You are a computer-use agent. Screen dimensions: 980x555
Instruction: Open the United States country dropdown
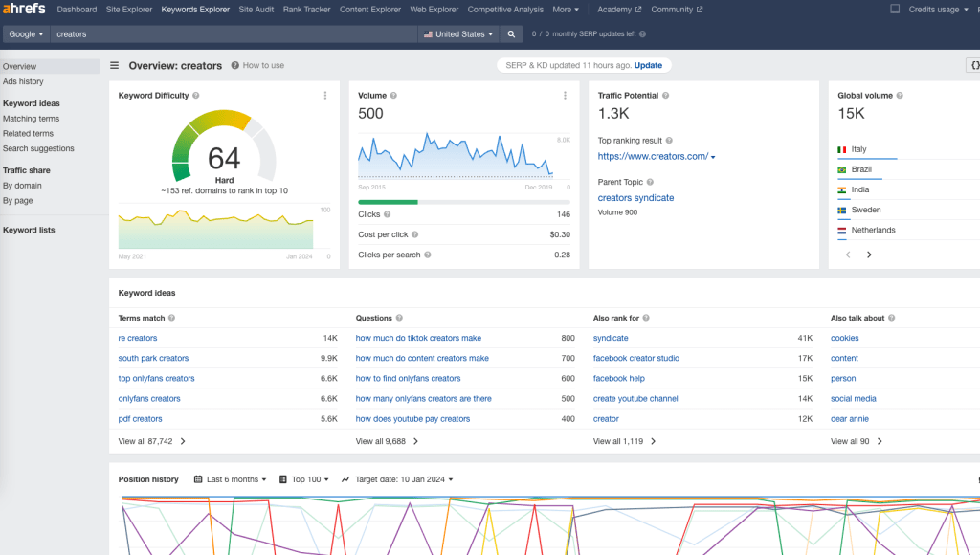458,34
